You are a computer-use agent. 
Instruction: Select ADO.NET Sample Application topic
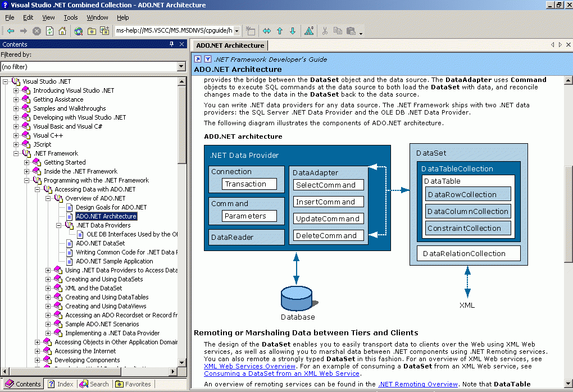115,261
